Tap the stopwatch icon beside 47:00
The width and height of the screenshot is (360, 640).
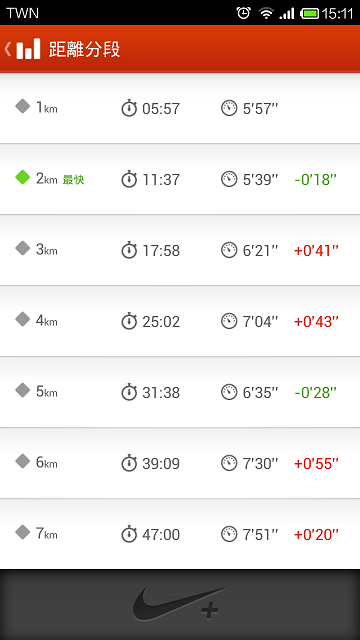(129, 534)
